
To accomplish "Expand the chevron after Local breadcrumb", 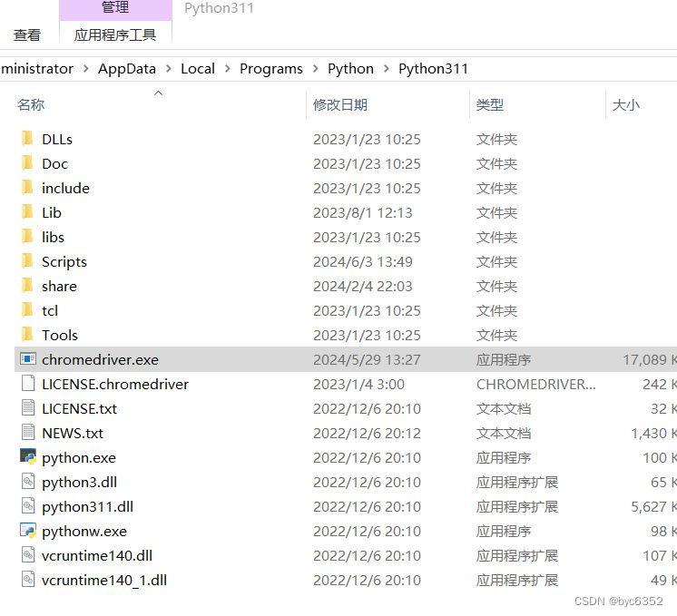I will pos(228,69).
